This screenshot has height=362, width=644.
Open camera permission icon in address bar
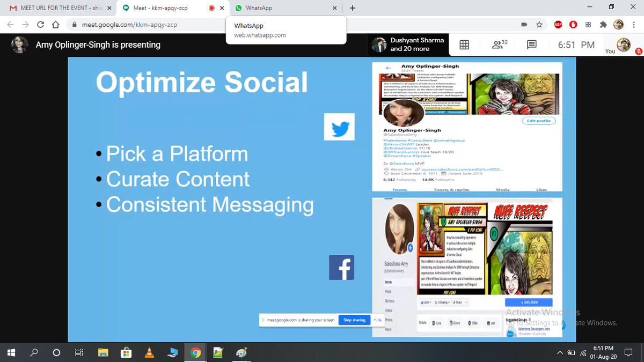[524, 25]
